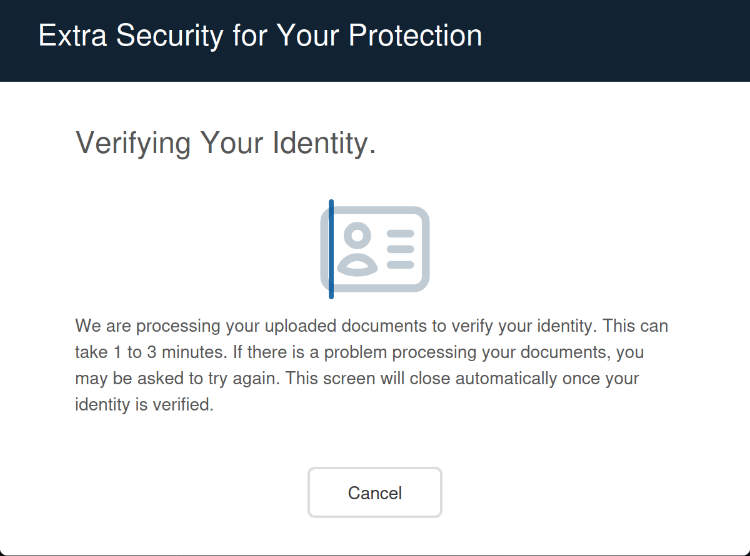Image resolution: width=750 pixels, height=556 pixels.
Task: Click the top text line on ID icon
Action: [400, 232]
